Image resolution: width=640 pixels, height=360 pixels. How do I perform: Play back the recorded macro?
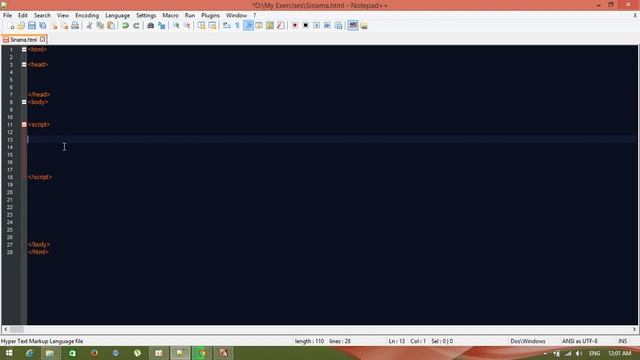point(316,26)
